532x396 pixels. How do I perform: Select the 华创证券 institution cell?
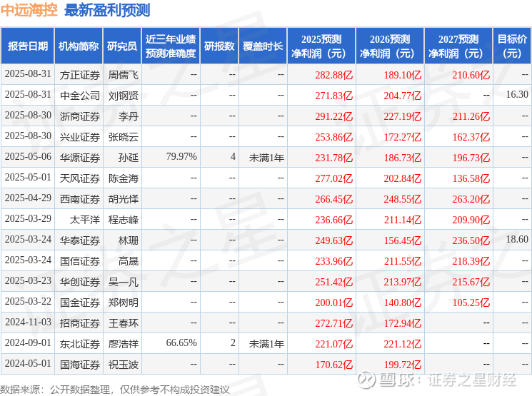pos(80,282)
